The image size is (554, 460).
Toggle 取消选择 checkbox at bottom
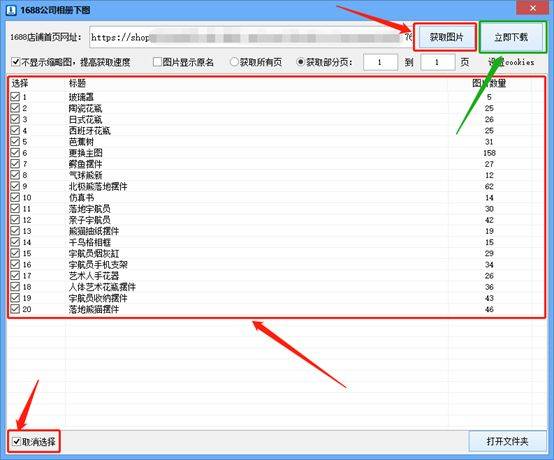coord(16,441)
